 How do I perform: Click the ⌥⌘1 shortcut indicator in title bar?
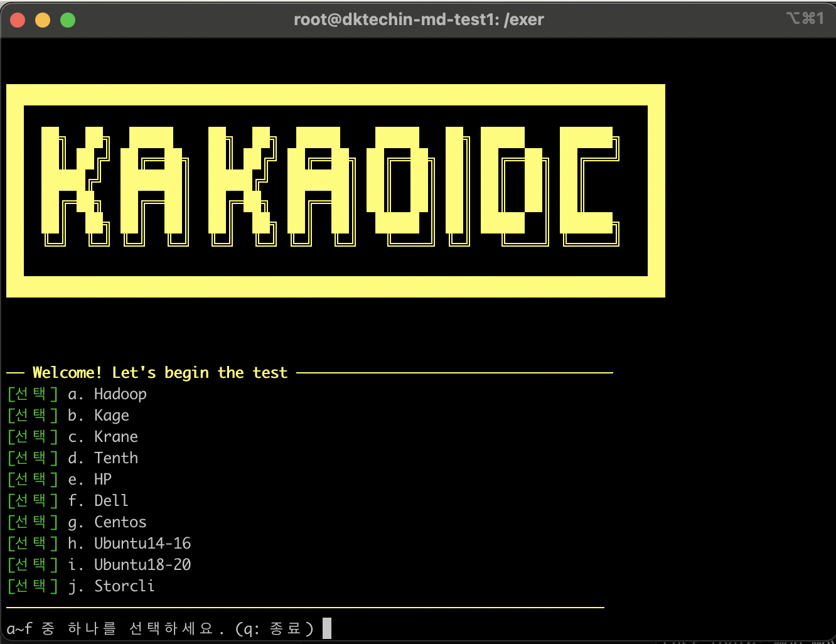[x=805, y=19]
